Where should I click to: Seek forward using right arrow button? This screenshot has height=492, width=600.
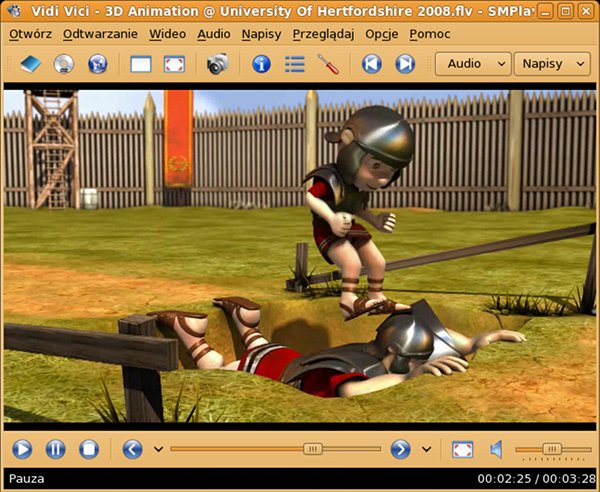click(x=401, y=449)
